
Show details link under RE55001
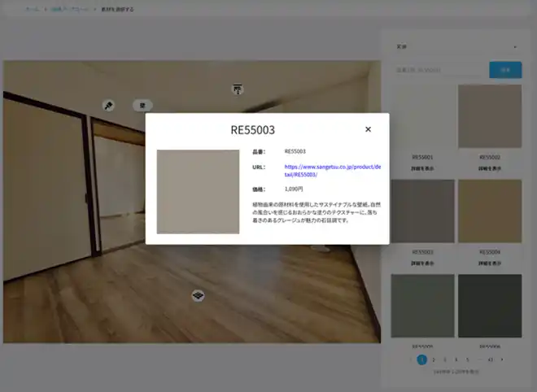[x=422, y=168]
